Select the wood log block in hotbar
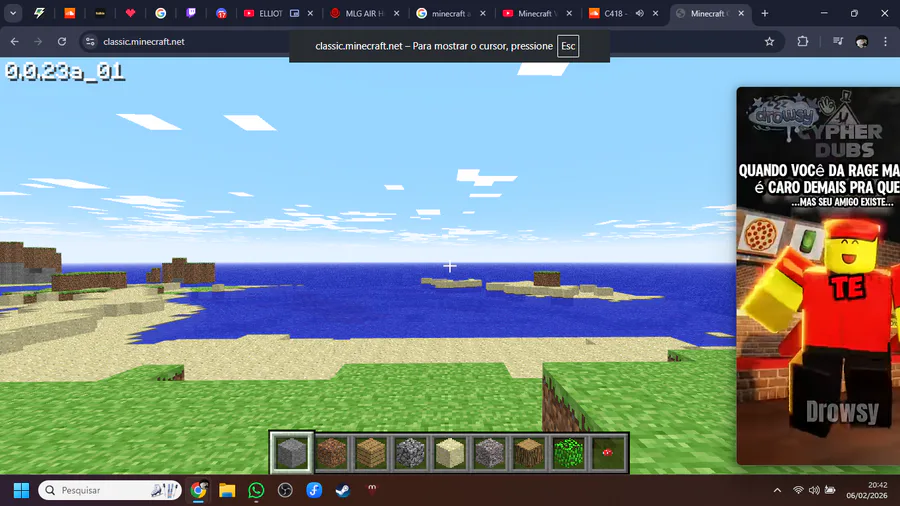The image size is (900, 506). point(529,452)
